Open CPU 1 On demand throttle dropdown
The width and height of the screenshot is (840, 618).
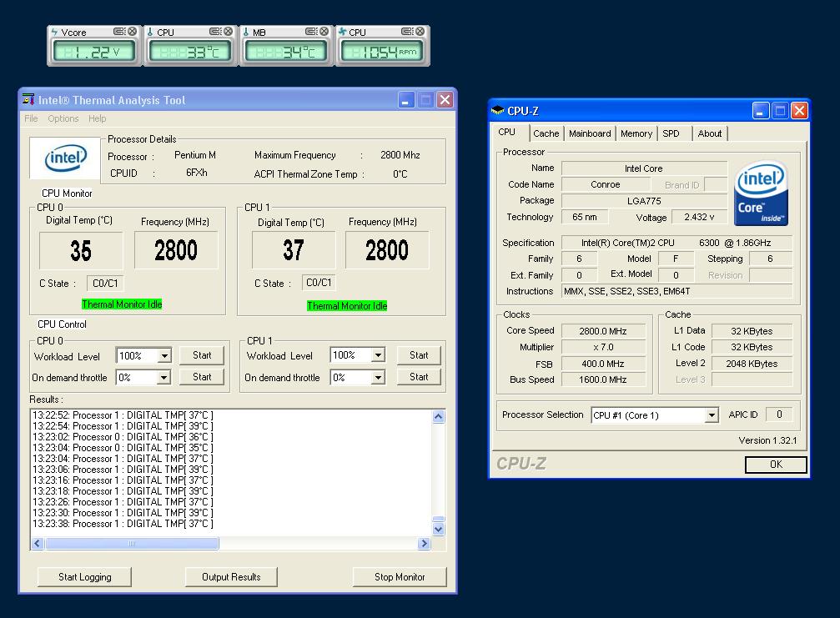(x=378, y=378)
